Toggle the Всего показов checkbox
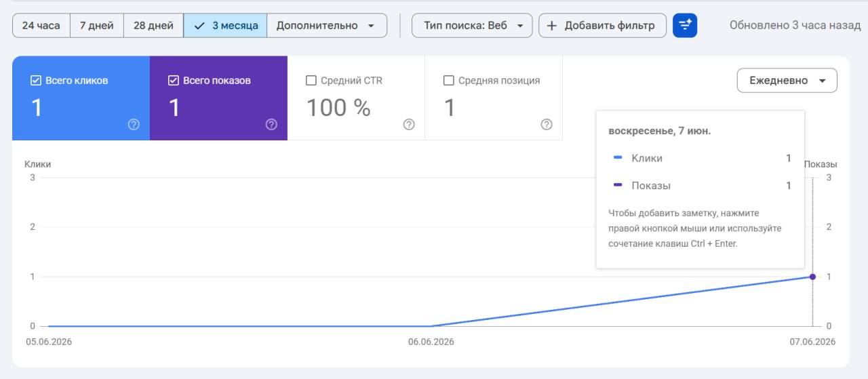The width and height of the screenshot is (868, 379). (x=174, y=81)
